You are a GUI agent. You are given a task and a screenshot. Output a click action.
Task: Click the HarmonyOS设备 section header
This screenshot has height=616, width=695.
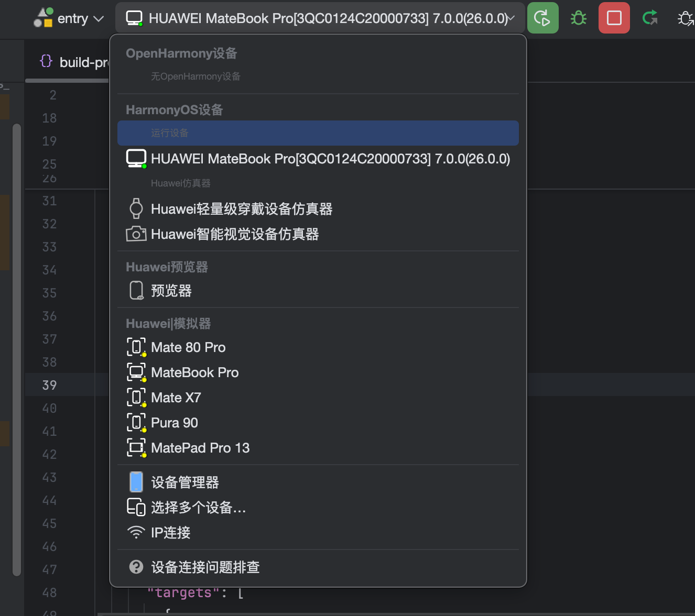tap(175, 110)
